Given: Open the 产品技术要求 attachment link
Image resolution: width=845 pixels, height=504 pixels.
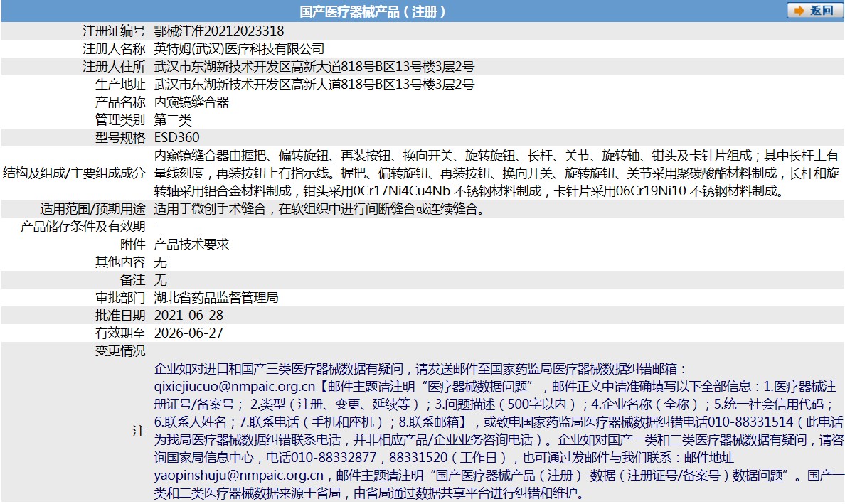Looking at the screenshot, I should click(191, 245).
